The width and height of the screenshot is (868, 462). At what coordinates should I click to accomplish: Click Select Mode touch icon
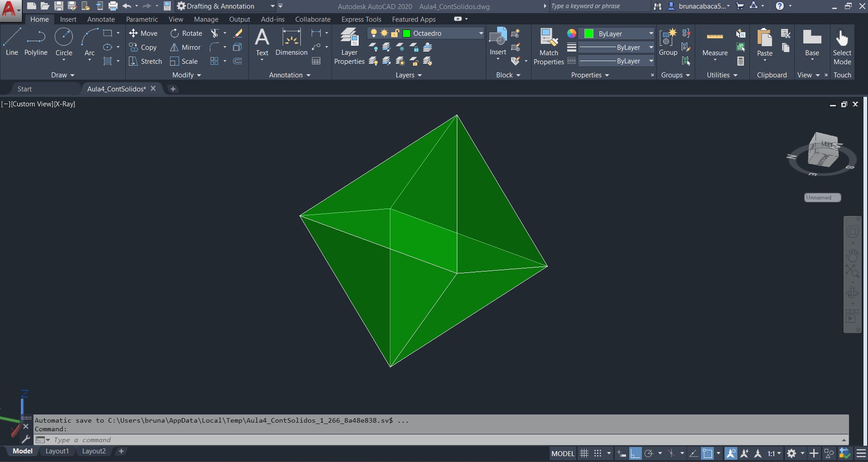click(x=842, y=46)
